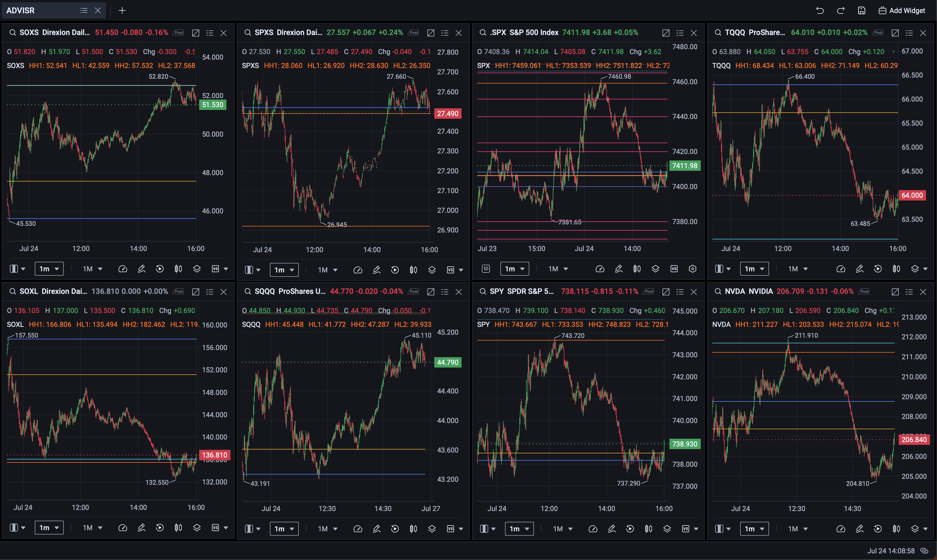The image size is (937, 560).
Task: Open the 1M range dropdown in NVDA
Action: coord(798,529)
